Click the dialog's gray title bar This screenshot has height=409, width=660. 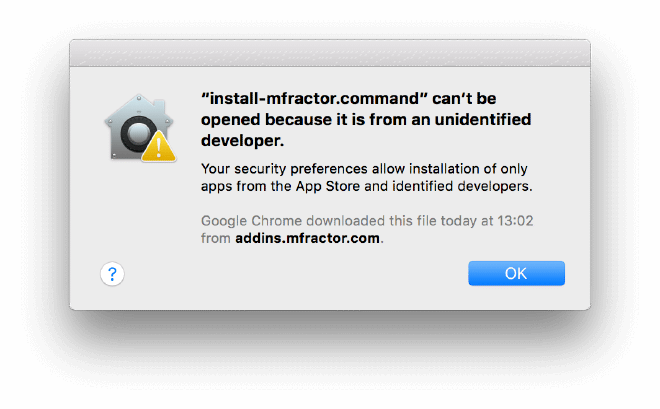[330, 53]
